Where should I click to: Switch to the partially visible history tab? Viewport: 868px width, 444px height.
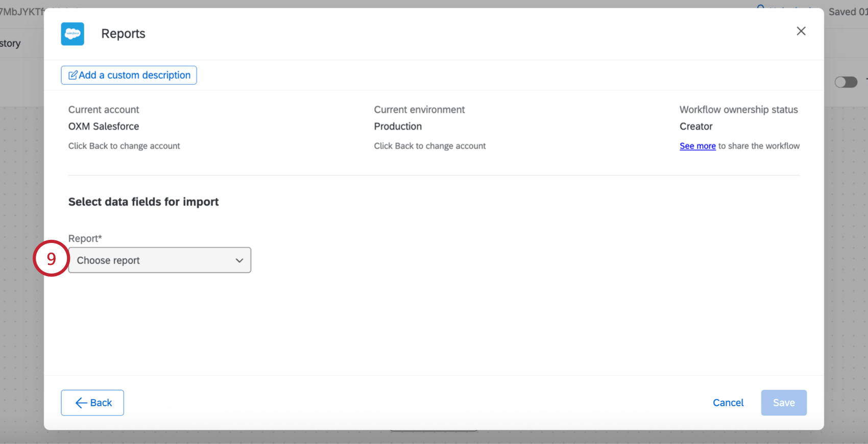10,43
